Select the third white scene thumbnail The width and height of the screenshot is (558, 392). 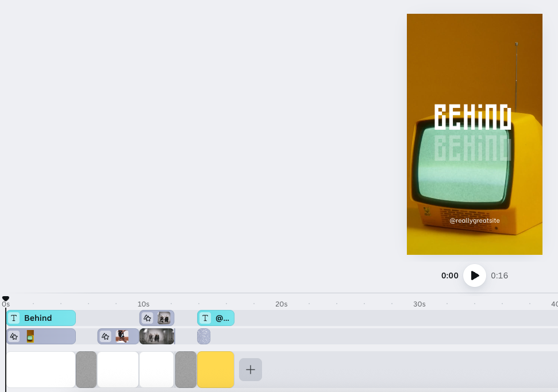click(x=156, y=369)
